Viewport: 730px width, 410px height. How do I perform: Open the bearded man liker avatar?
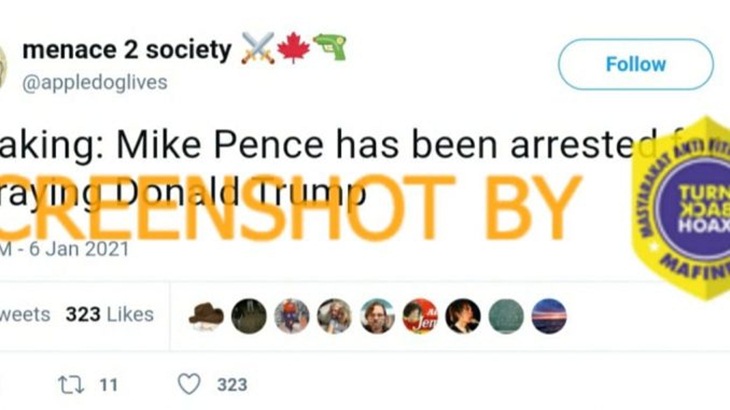point(378,316)
